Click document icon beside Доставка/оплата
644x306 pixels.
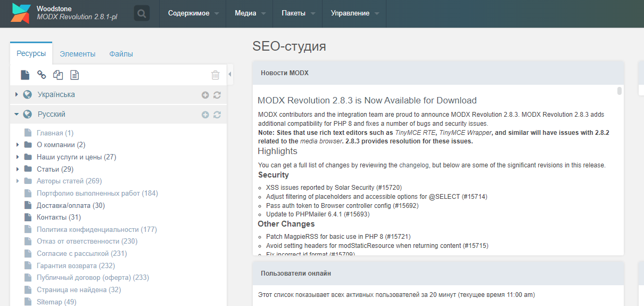[x=28, y=205]
